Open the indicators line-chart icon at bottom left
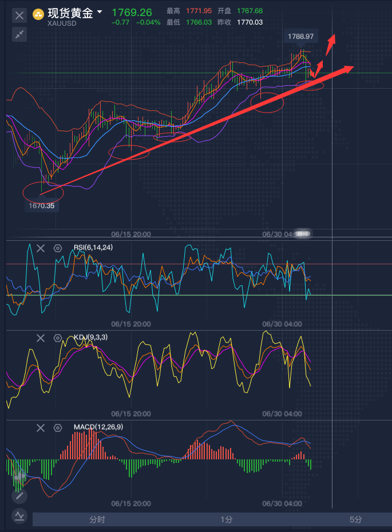 20,515
